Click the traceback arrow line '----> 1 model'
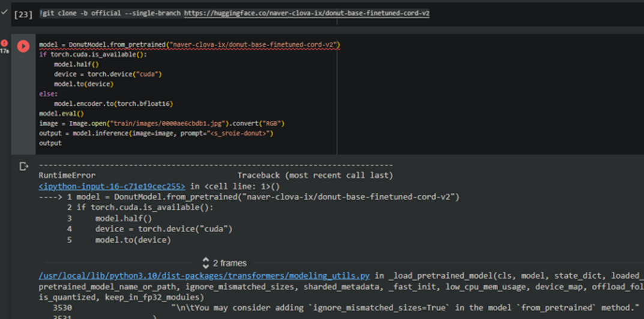The image size is (644, 319). pyautogui.click(x=249, y=197)
